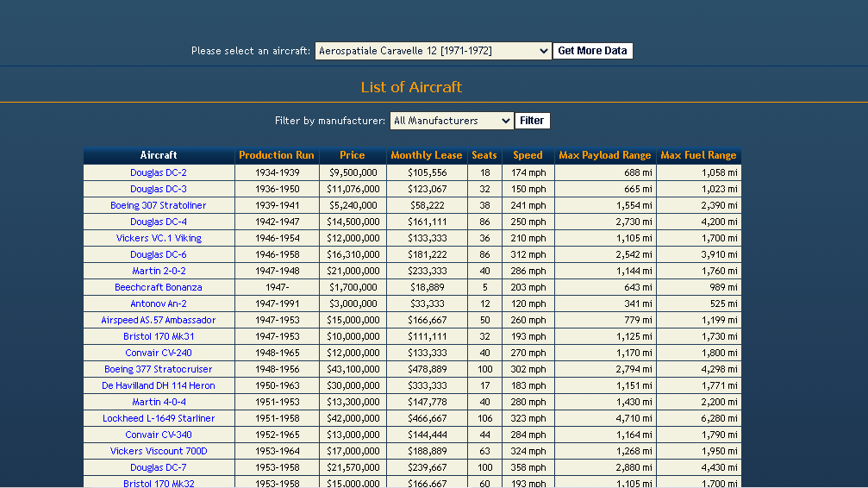The width and height of the screenshot is (868, 488).
Task: Open the Airspeed AS.57 Ambassador link
Action: [159, 320]
